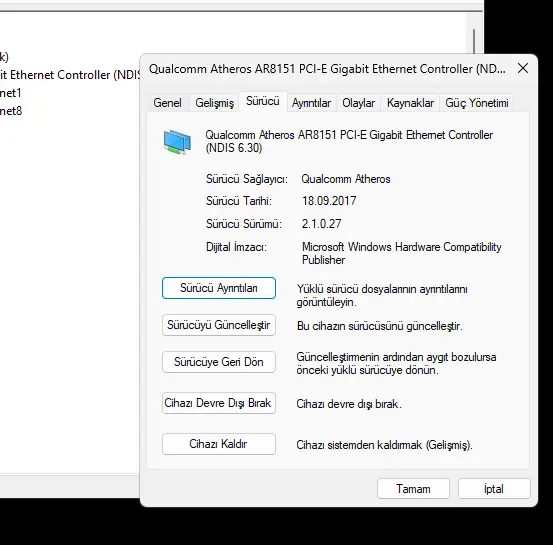Select Ethernet Controller (NDIS entry in Device Manager
Viewport: 553px width, 545px height.
[x=70, y=75]
